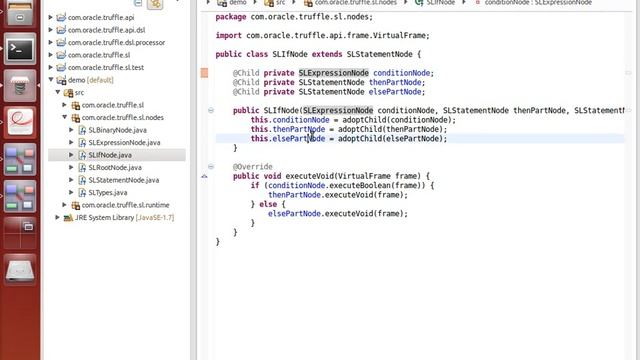
Task: Collapse all in the Package Explorer toolbar
Action: (138, 3)
